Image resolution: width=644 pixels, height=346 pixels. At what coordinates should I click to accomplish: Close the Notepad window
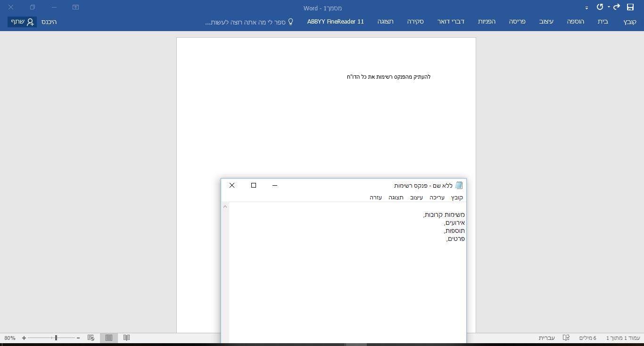pyautogui.click(x=232, y=185)
